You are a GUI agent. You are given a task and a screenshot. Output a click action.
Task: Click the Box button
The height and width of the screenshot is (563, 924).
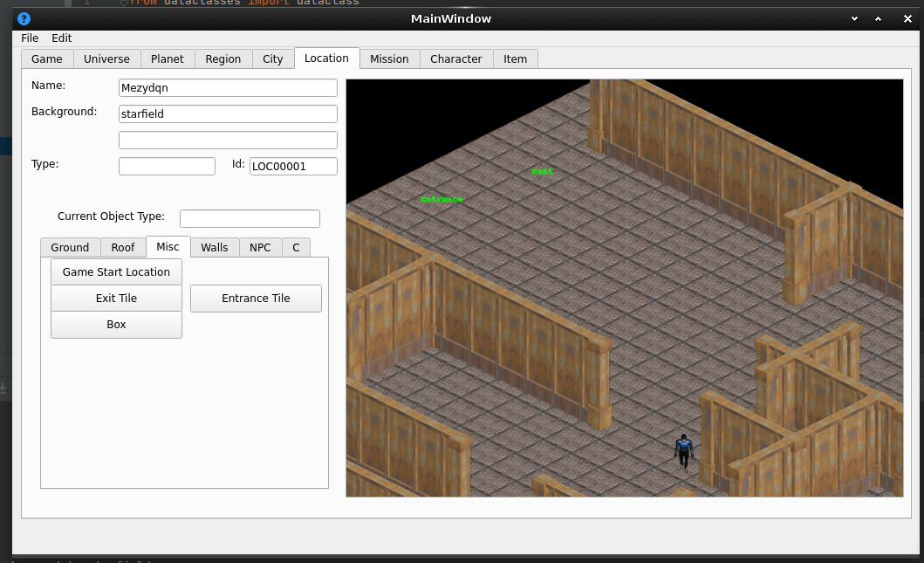[116, 324]
